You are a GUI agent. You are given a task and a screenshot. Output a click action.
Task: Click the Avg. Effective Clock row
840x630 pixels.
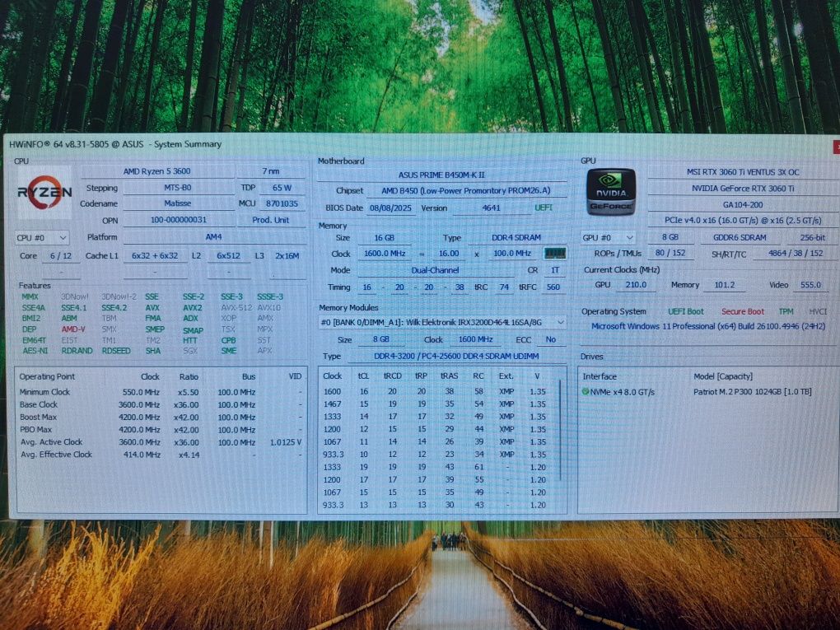tap(161, 455)
